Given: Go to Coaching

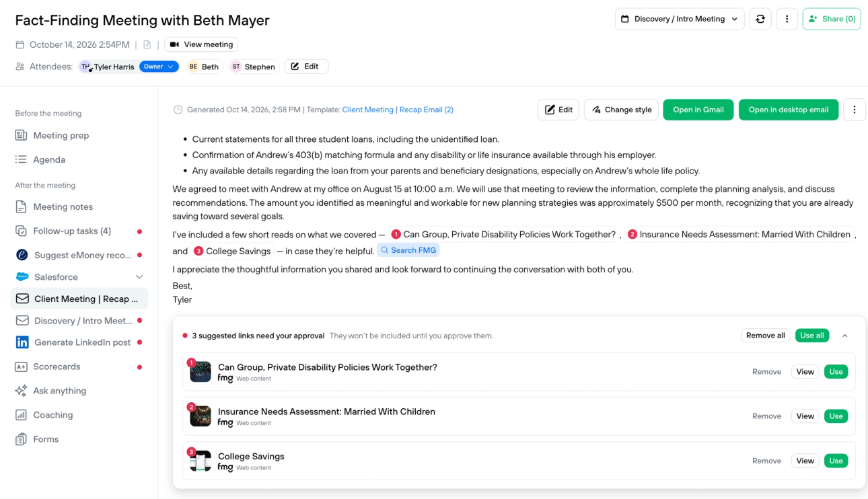Looking at the screenshot, I should click(52, 415).
